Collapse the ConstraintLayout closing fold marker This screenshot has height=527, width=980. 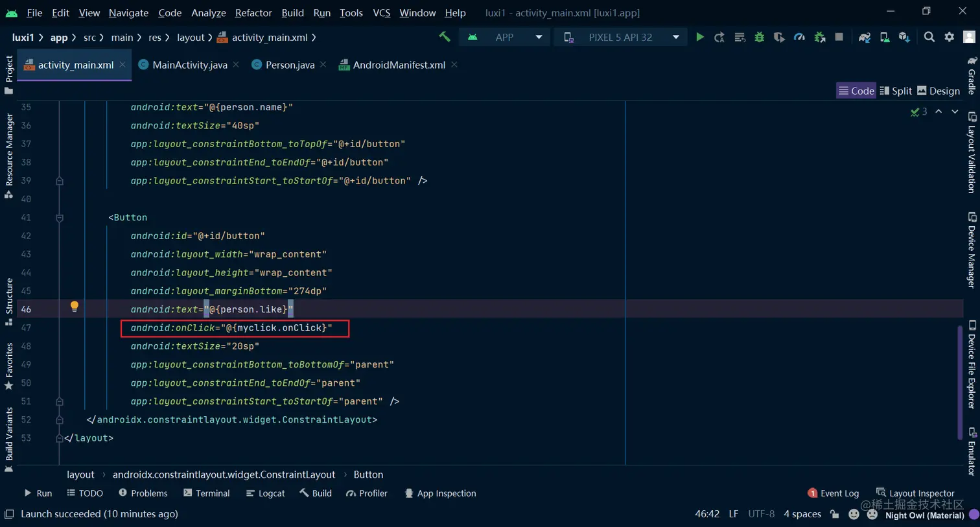tap(60, 420)
